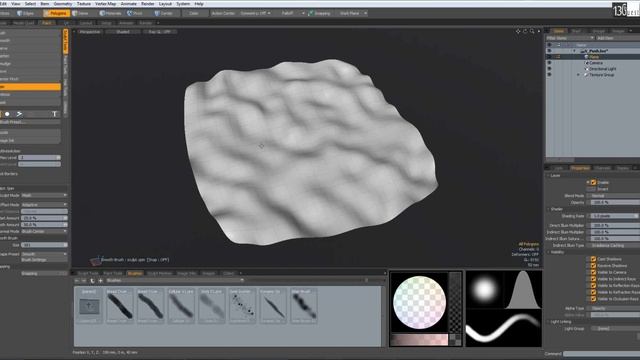
Task: Switch to the Brushes tab
Action: [135, 273]
